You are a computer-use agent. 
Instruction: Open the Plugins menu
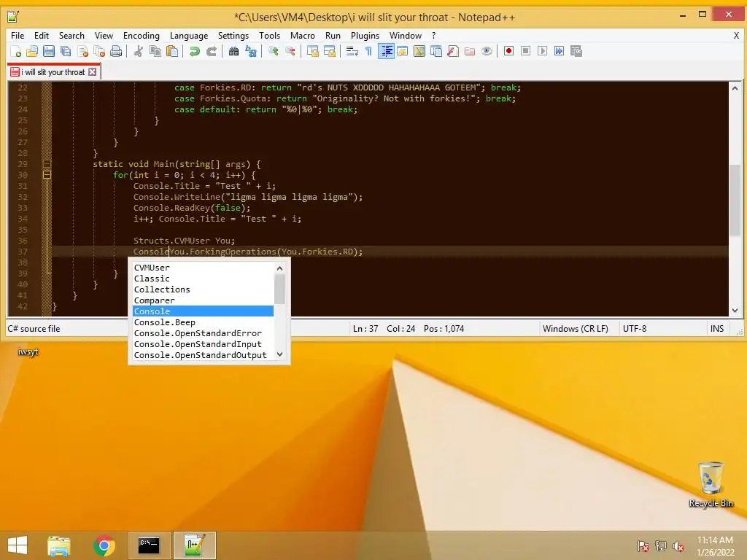(x=365, y=36)
